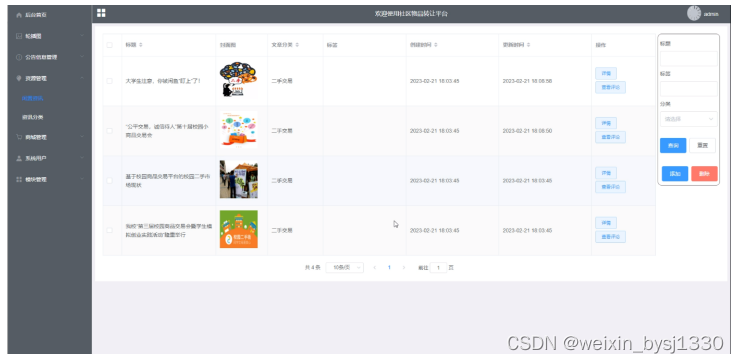Viewport: 739px width, 363px height.
Task: Click the 重置 reset button
Action: [x=702, y=145]
